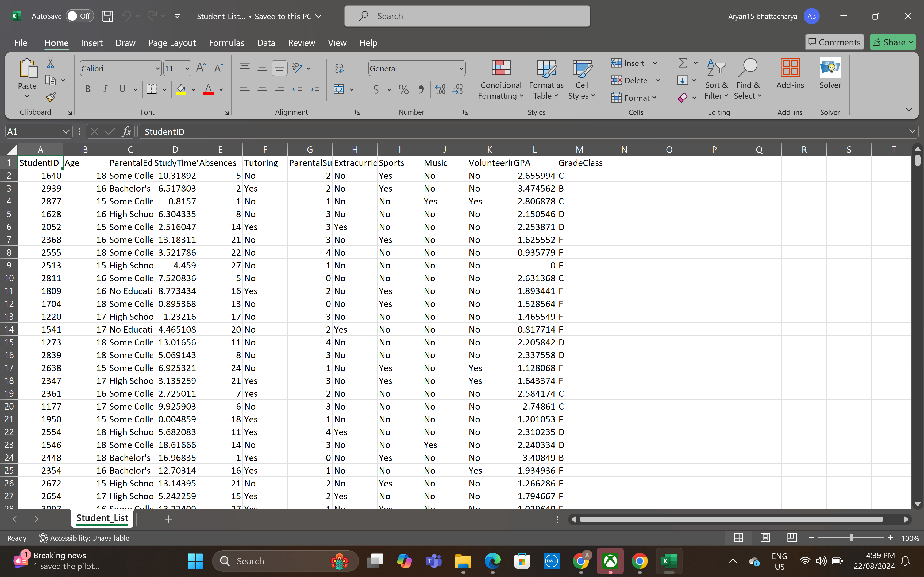The image size is (924, 577).
Task: Switch to Page Layout view in status bar
Action: (765, 538)
